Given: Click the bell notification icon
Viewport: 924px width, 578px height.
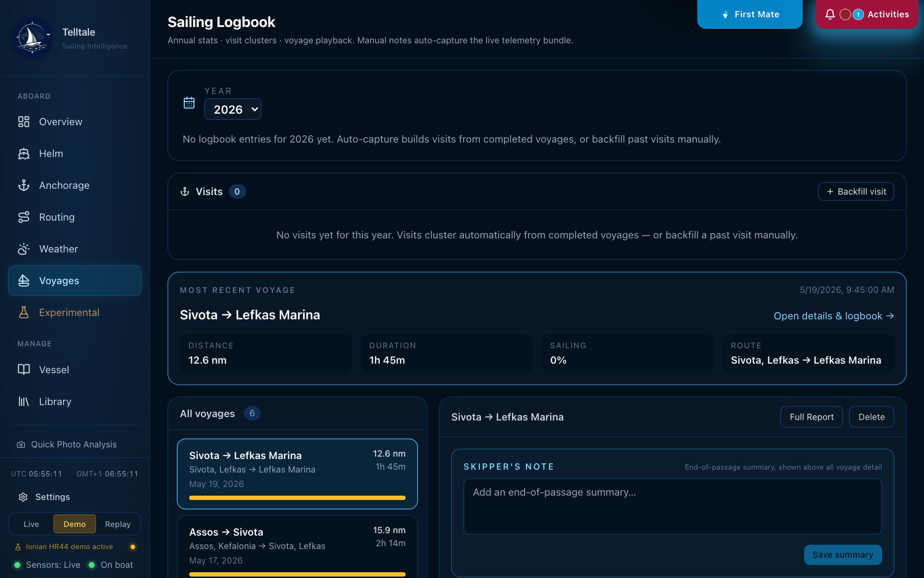Looking at the screenshot, I should [830, 14].
